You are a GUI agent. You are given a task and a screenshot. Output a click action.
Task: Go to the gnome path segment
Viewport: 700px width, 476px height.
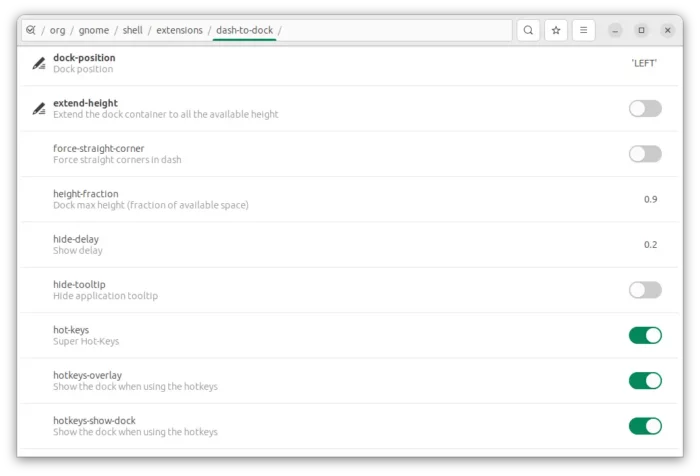pos(94,30)
